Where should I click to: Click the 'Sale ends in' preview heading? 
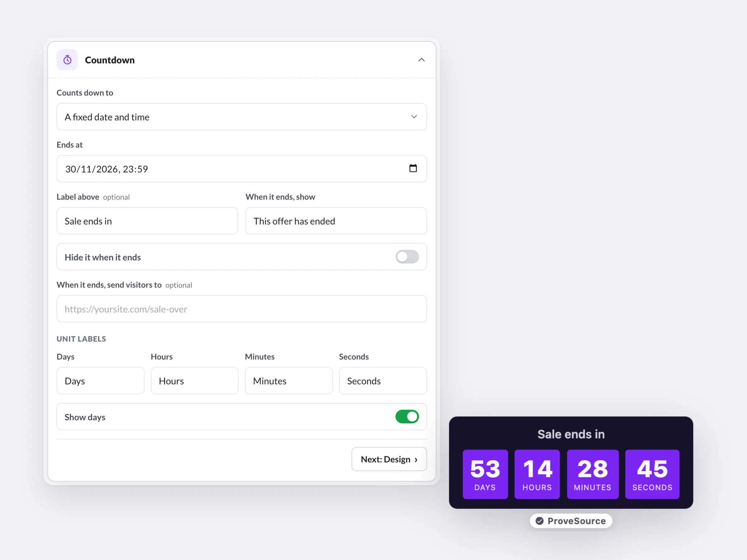coord(571,434)
